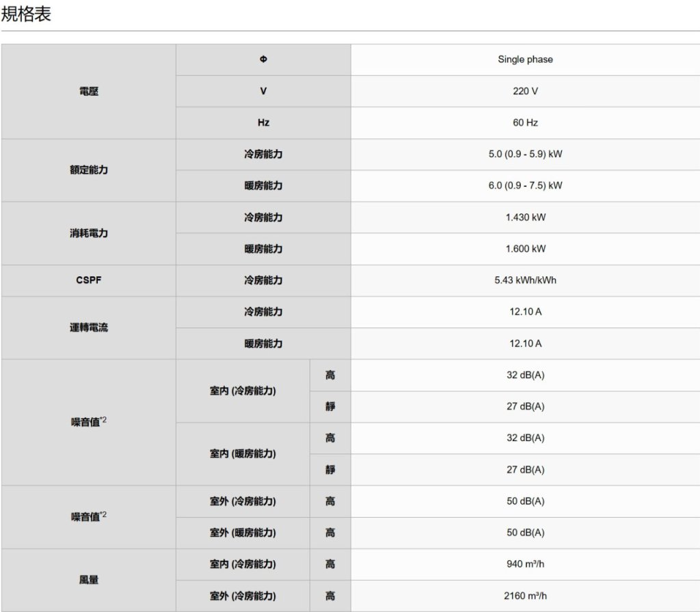Viewport: 700px width, 612px height.
Task: Click the 規格表 heading
Action: [26, 14]
